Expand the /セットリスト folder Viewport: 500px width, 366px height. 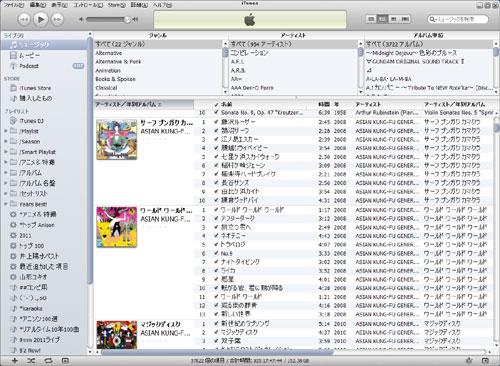pos(6,193)
